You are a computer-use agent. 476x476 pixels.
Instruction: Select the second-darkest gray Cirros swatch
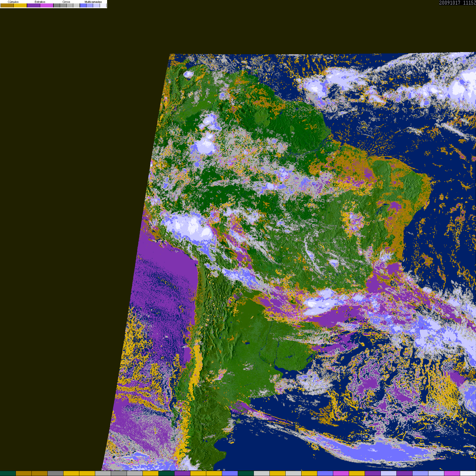pos(63,5)
